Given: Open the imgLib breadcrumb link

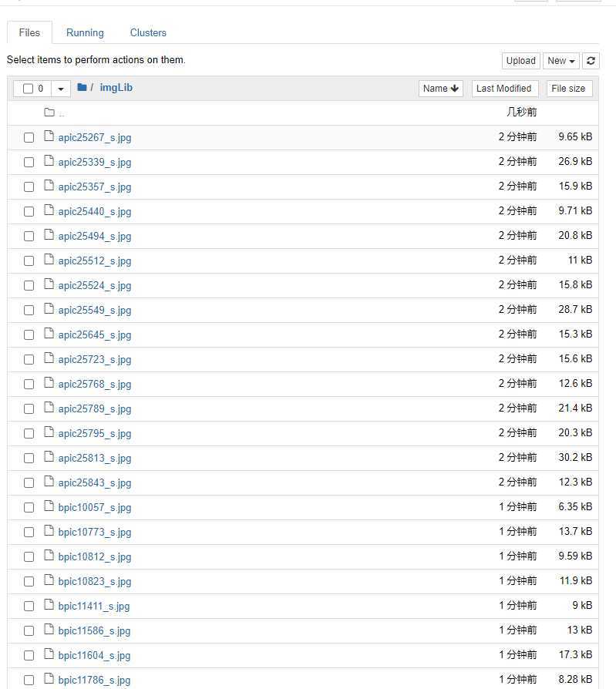Looking at the screenshot, I should pos(116,87).
